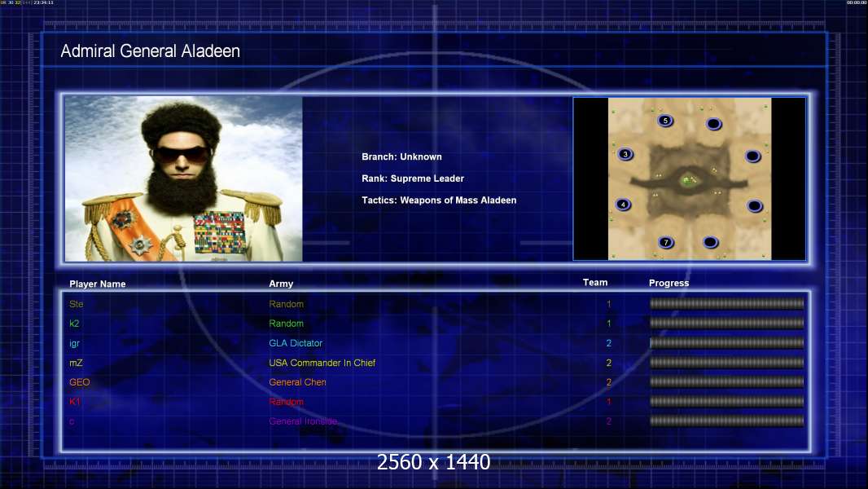Viewport: 868px width, 489px height.
Task: Click 'USA Commander In Chief' army entry
Action: [322, 363]
